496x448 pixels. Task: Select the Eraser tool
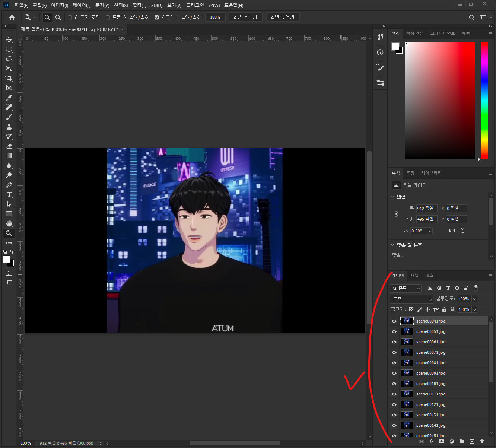pos(9,146)
